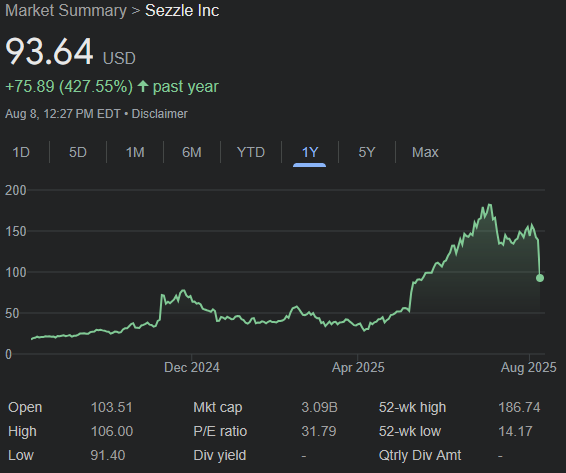Click the 93.64 current price

[49, 52]
